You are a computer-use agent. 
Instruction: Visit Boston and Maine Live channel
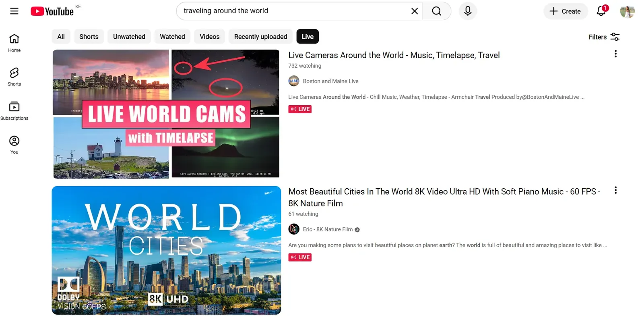330,81
